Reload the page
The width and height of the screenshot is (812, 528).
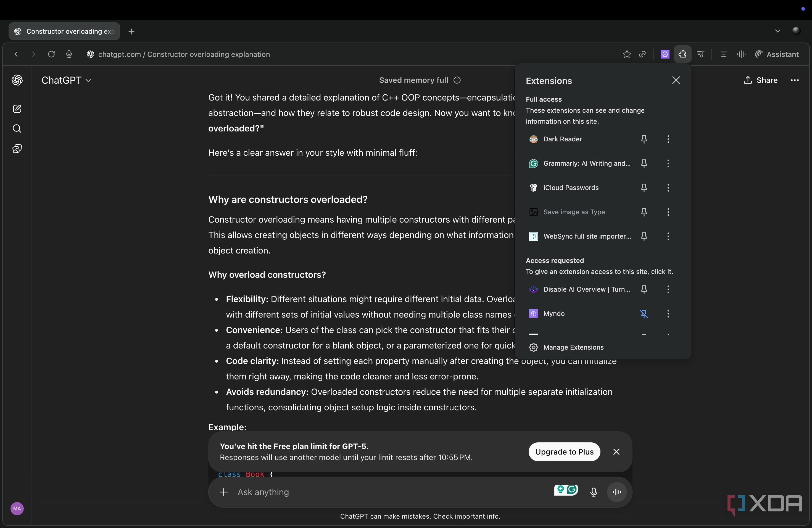tap(51, 54)
